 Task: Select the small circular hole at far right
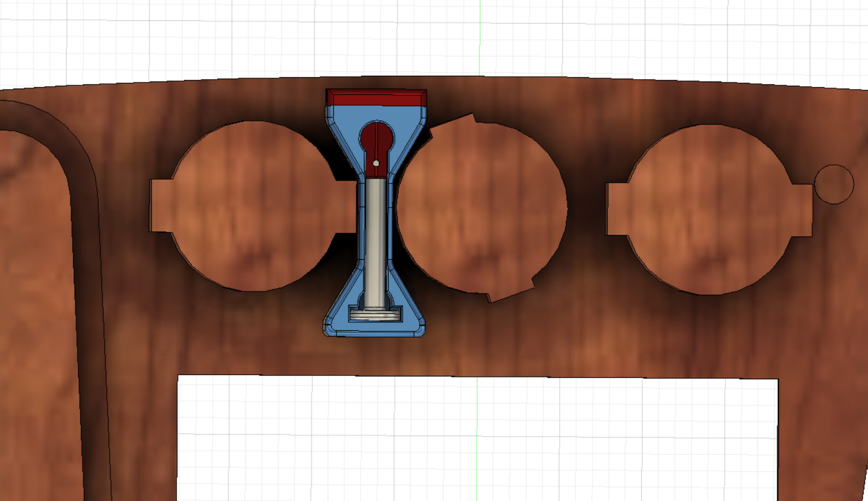[x=834, y=184]
